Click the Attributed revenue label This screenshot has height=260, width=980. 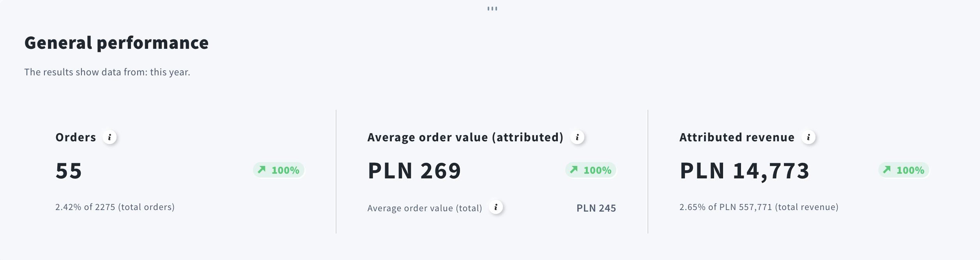pos(737,137)
